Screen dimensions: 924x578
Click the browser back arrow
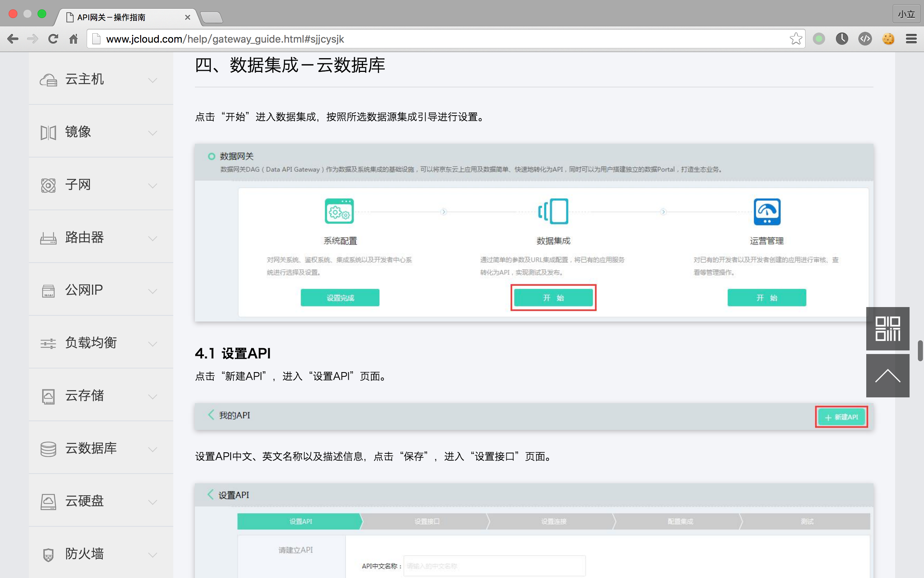click(13, 39)
